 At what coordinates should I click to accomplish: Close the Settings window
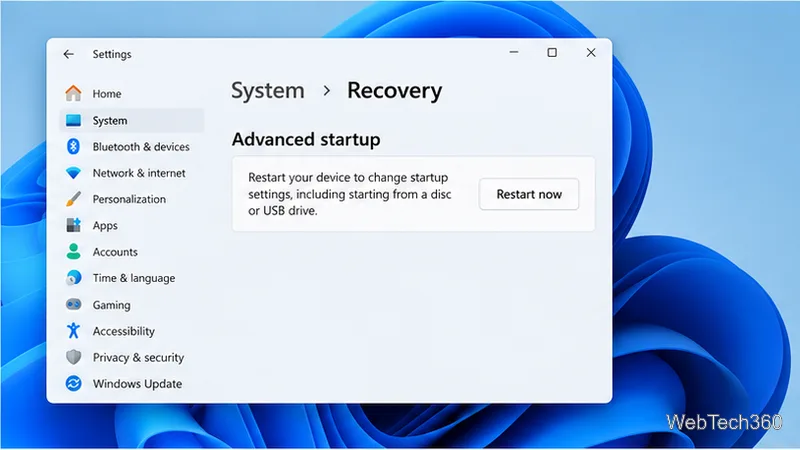591,52
